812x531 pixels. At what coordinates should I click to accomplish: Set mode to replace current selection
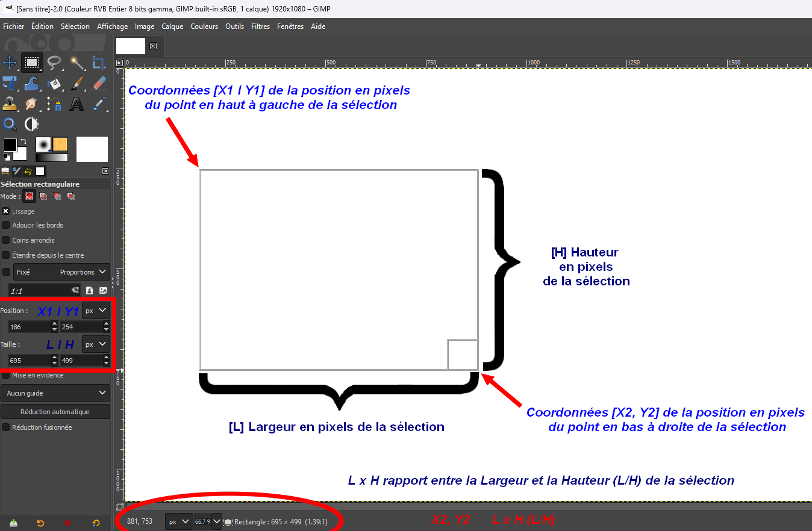click(29, 196)
